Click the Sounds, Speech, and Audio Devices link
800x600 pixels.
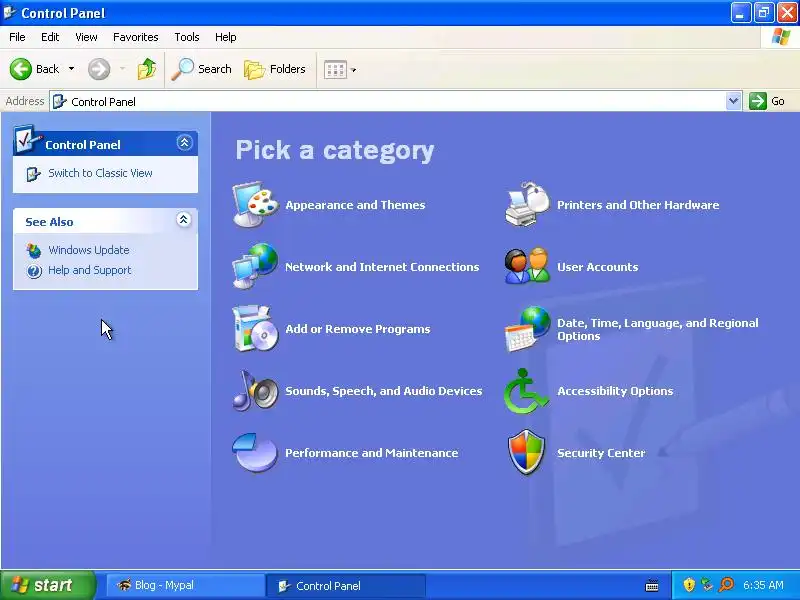pyautogui.click(x=384, y=391)
